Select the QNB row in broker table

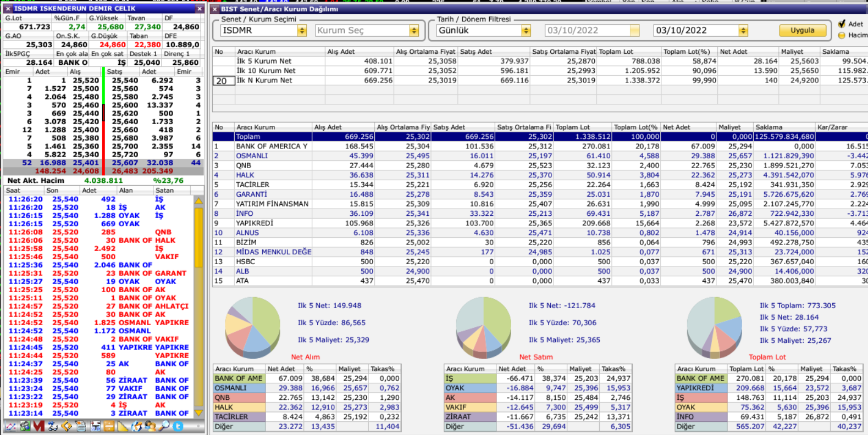pos(540,165)
